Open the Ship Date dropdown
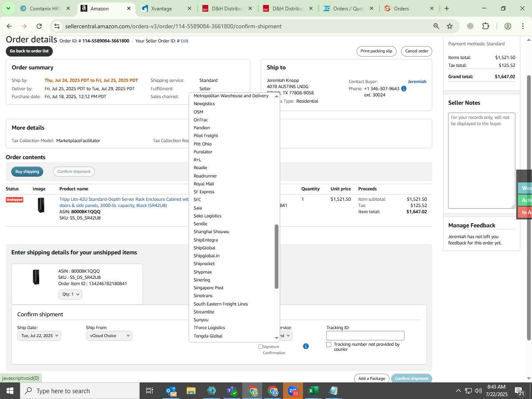Viewport: 532px width, 399px height. point(39,336)
